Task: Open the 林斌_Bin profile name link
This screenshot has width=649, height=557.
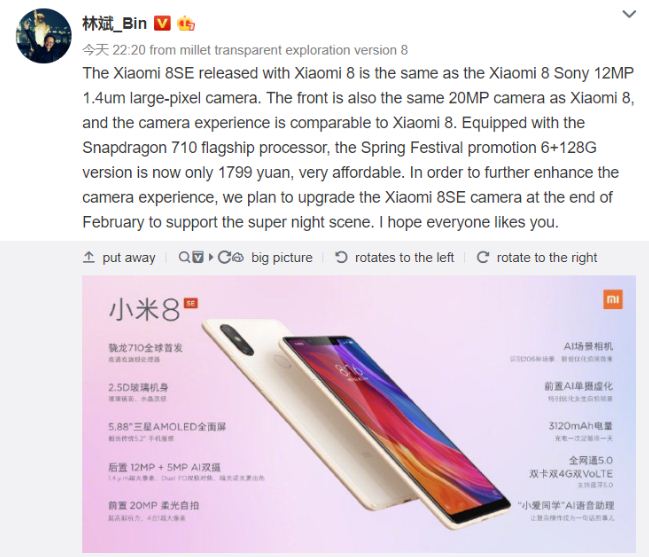Action: coord(115,24)
